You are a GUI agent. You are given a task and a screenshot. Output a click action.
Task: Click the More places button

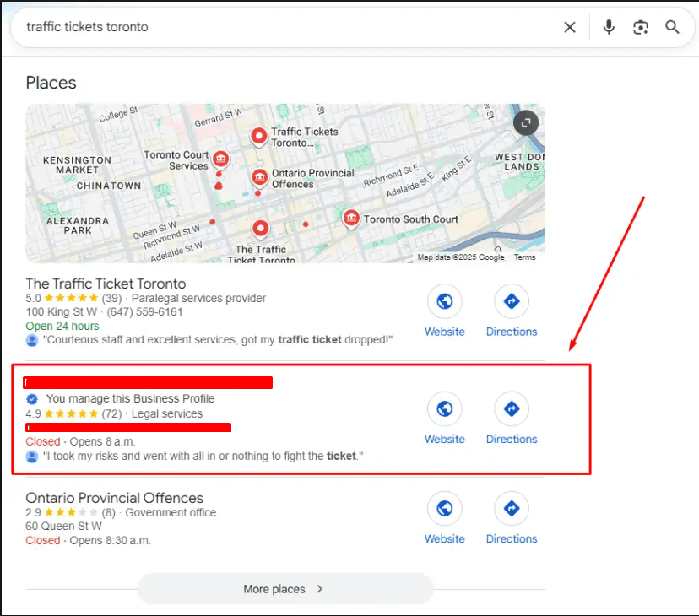(285, 589)
